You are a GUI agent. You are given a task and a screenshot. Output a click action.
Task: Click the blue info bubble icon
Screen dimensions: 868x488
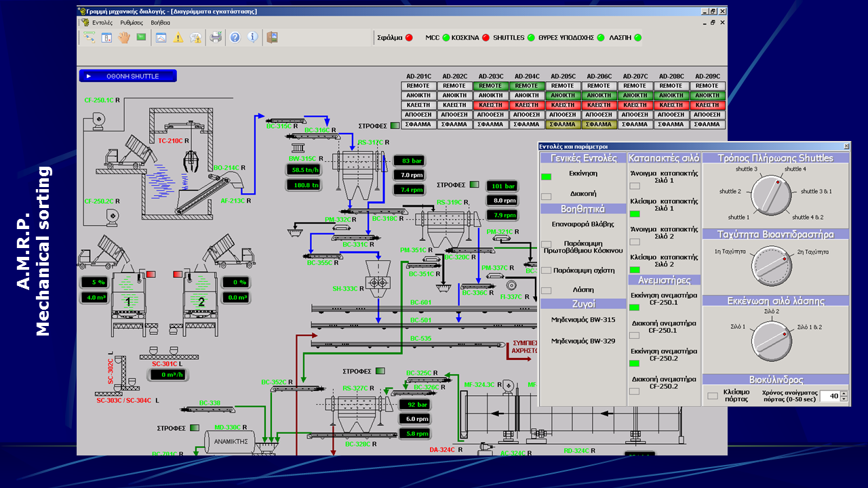253,37
